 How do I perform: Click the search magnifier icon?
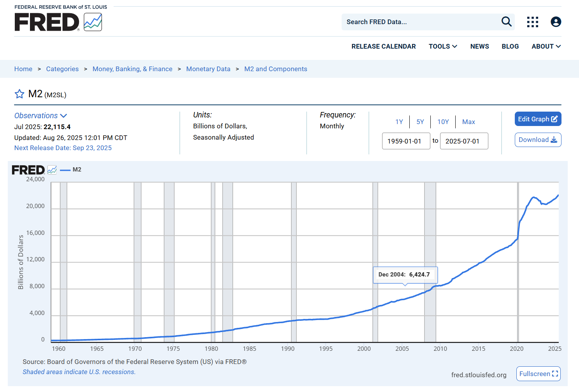(506, 22)
